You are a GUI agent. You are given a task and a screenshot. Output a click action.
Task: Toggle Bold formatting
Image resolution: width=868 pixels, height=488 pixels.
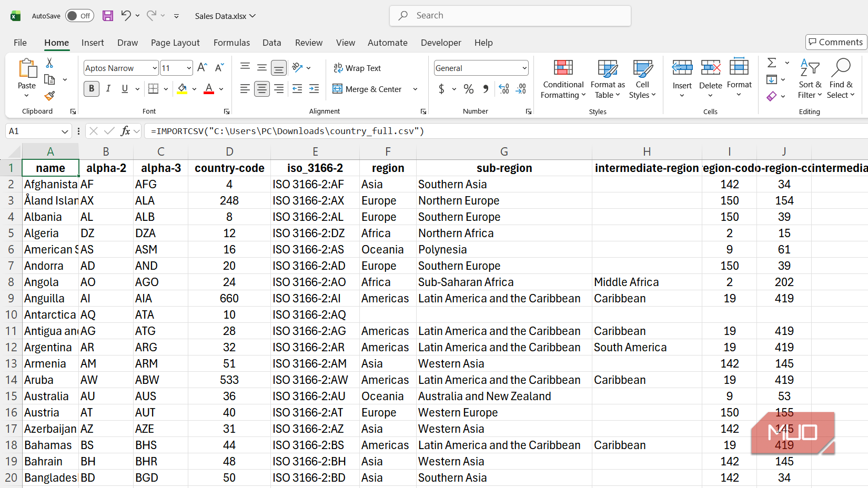tap(92, 89)
